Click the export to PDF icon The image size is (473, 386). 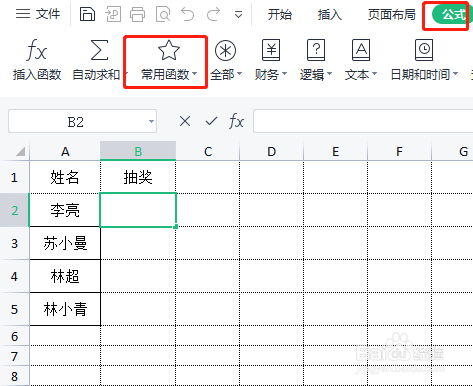coord(113,14)
